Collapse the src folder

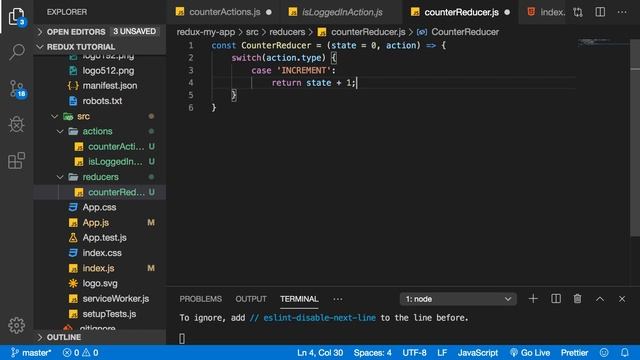[x=100, y=116]
